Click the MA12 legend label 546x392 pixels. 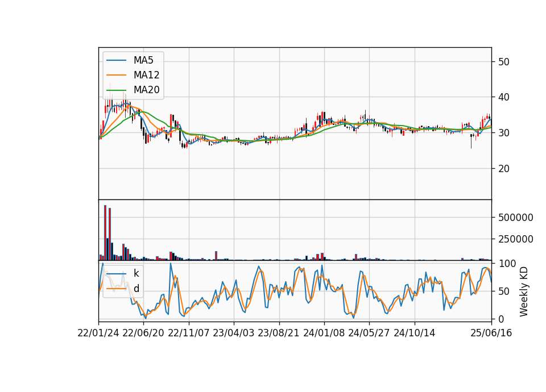point(146,75)
